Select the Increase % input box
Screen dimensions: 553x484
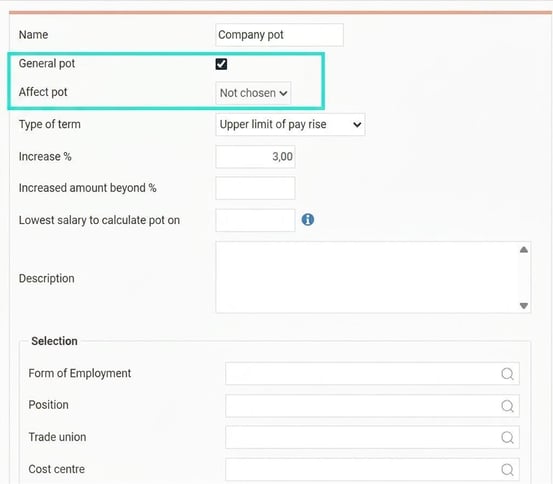click(x=255, y=157)
